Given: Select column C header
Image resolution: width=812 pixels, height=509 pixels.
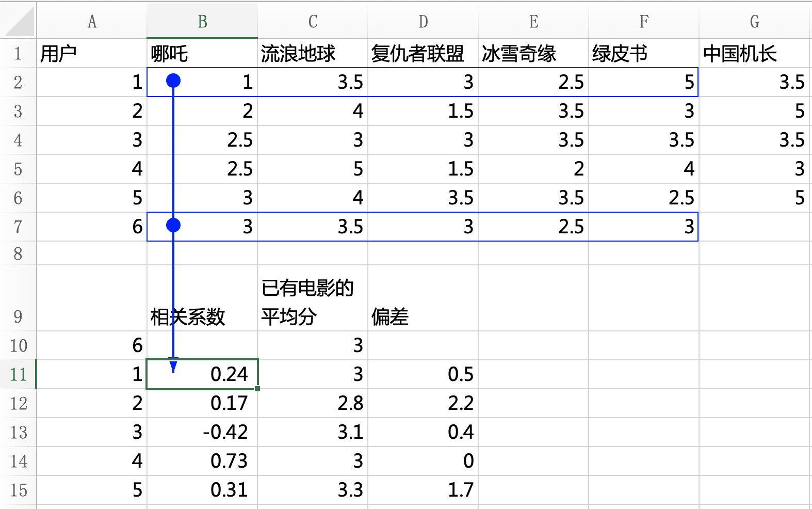Looking at the screenshot, I should [x=313, y=21].
